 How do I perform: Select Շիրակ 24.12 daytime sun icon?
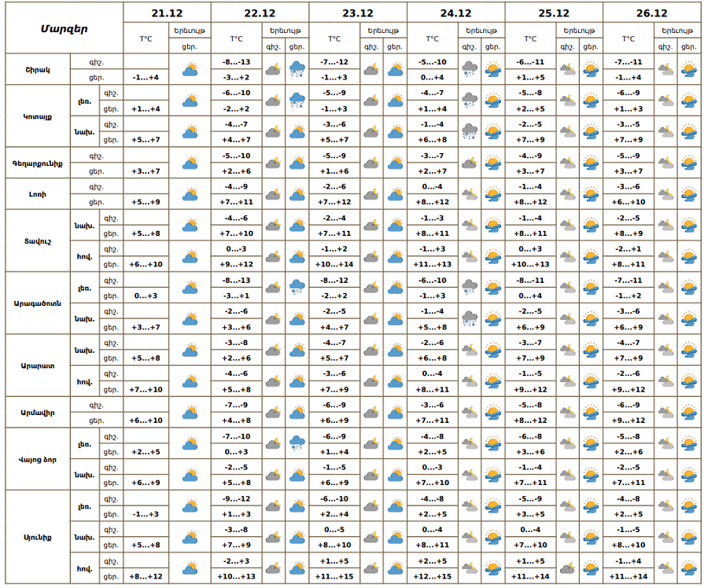(x=492, y=69)
